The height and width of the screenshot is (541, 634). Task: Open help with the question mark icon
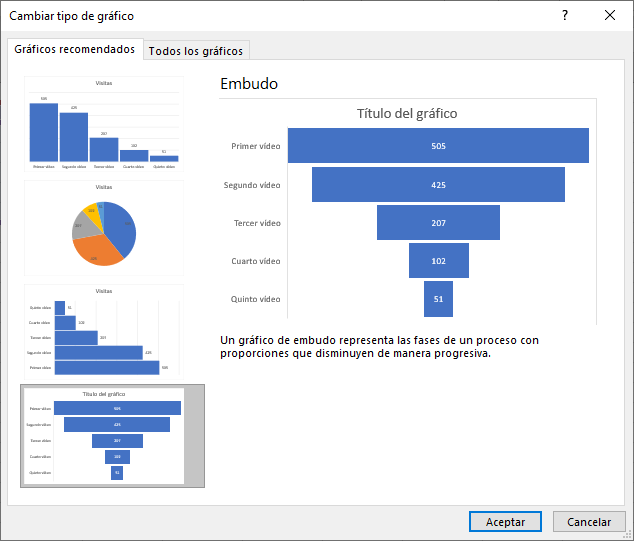coord(565,16)
